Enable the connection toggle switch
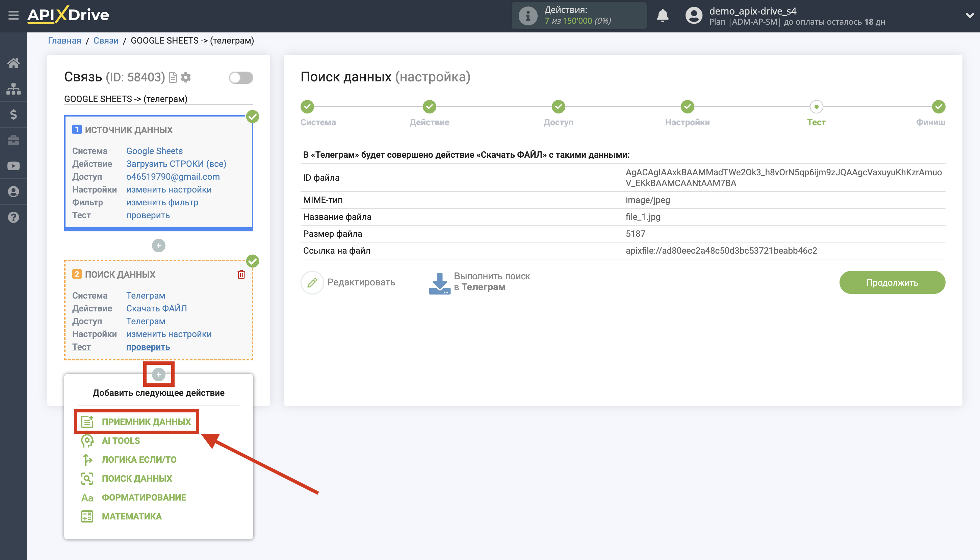This screenshot has height=560, width=980. [x=241, y=77]
